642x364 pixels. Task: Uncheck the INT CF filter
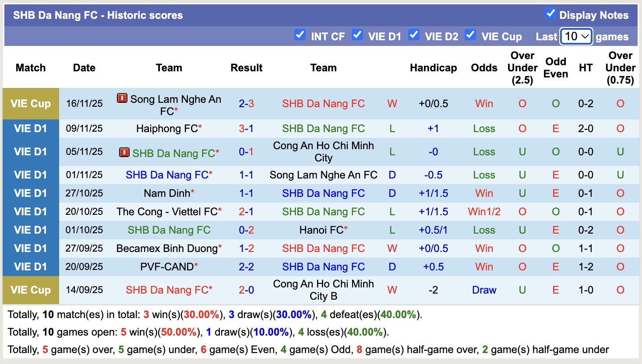click(300, 36)
